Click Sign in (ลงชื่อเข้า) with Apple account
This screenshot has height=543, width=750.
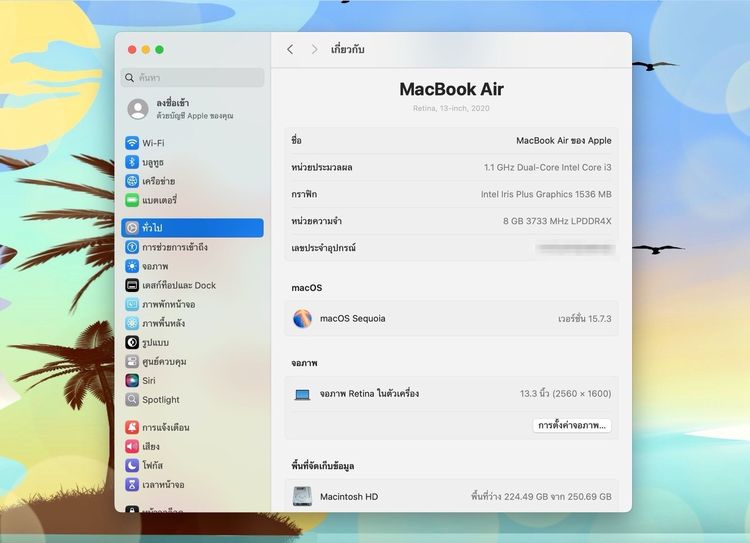click(173, 103)
